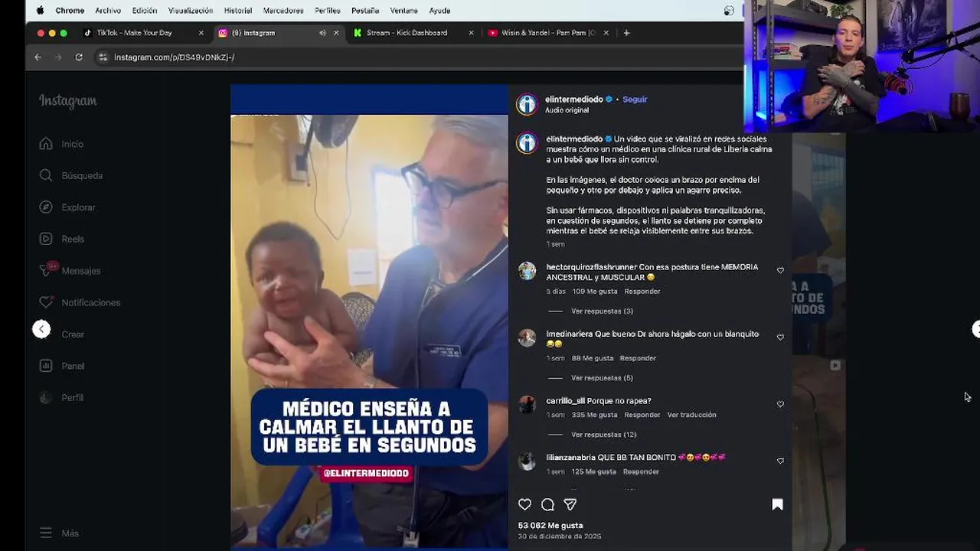The height and width of the screenshot is (551, 980).
Task: Toggle saved bookmark for the post
Action: [x=777, y=504]
